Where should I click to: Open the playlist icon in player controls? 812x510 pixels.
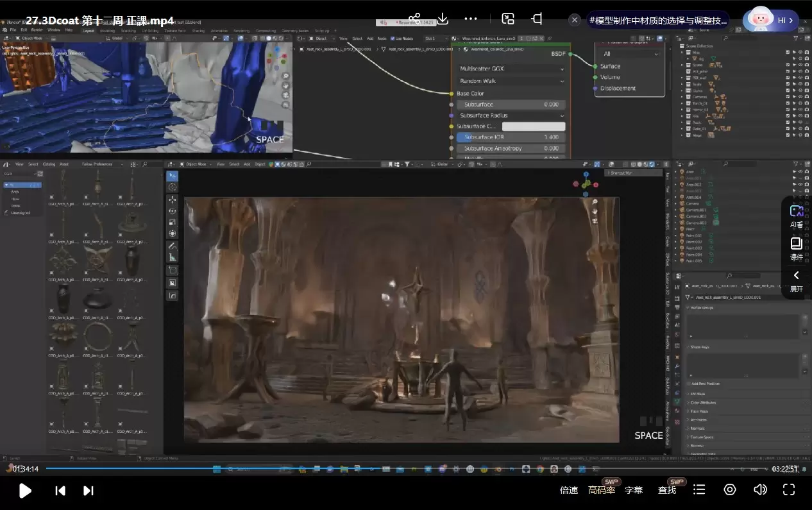(x=700, y=490)
